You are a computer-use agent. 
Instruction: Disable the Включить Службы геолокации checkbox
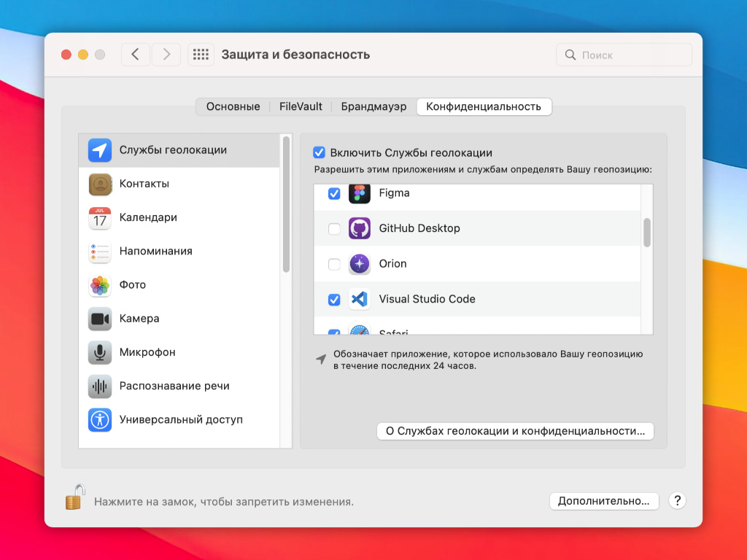[319, 153]
